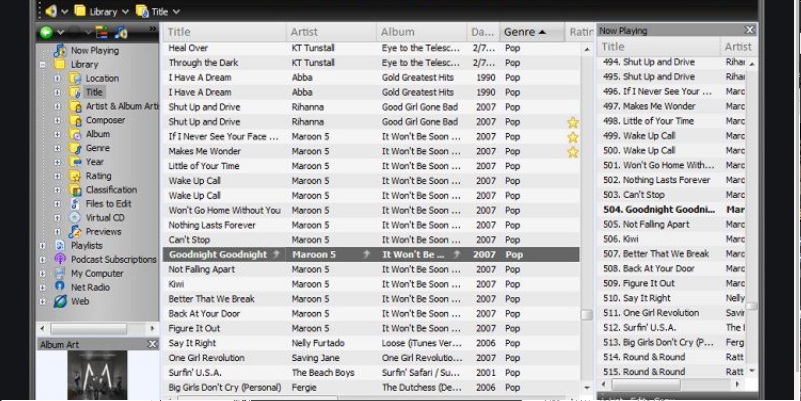Select the Podcast Subscriptions icon
Image resolution: width=801 pixels, height=401 pixels.
tap(60, 259)
